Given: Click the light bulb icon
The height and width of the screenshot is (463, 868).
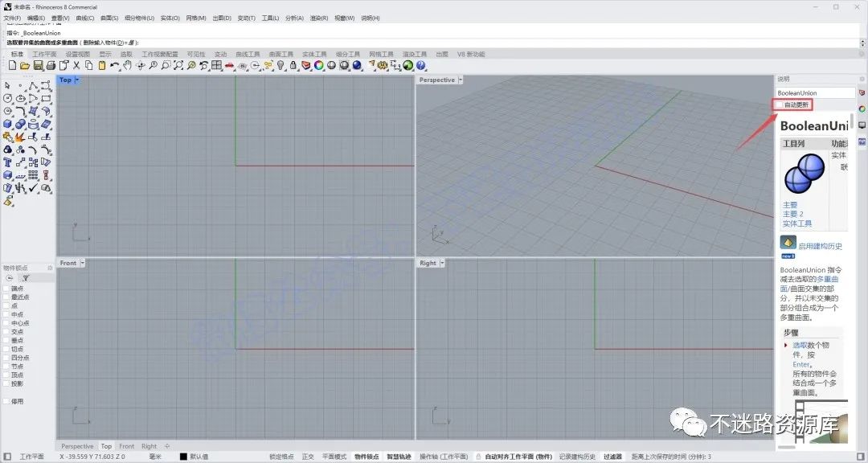Looking at the screenshot, I should 280,65.
